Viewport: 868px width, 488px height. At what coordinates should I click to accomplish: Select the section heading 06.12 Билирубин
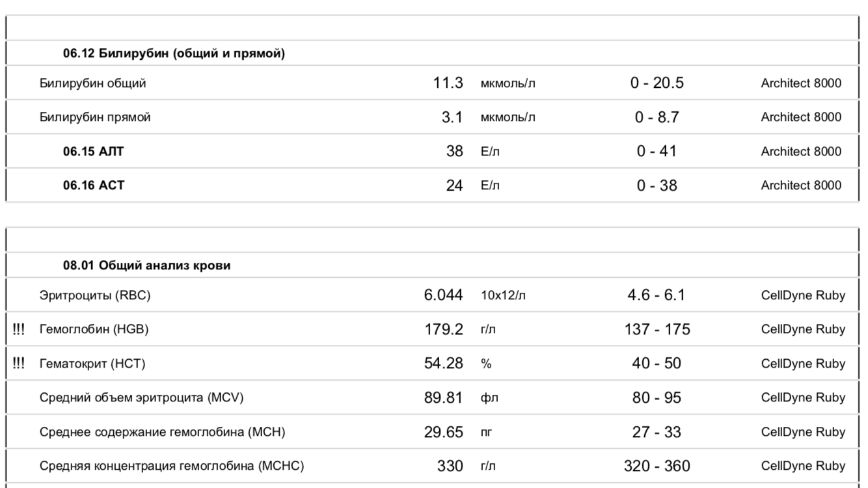pyautogui.click(x=174, y=54)
